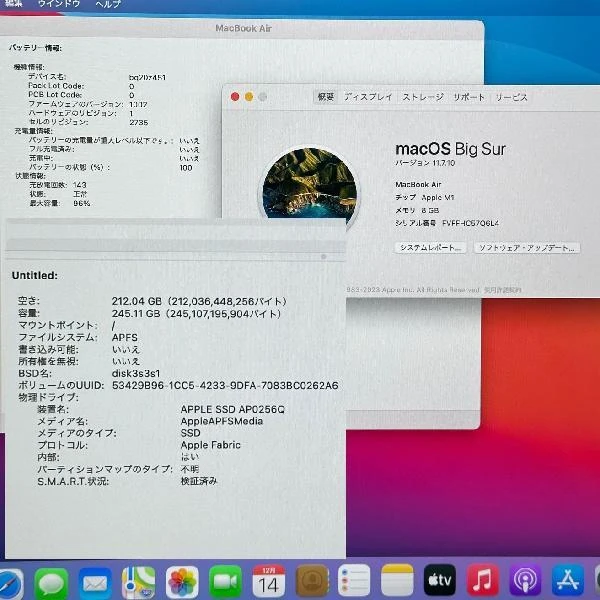Click the AppleAPFSMedia media name
Image resolution: width=600 pixels, height=600 pixels.
(x=222, y=421)
